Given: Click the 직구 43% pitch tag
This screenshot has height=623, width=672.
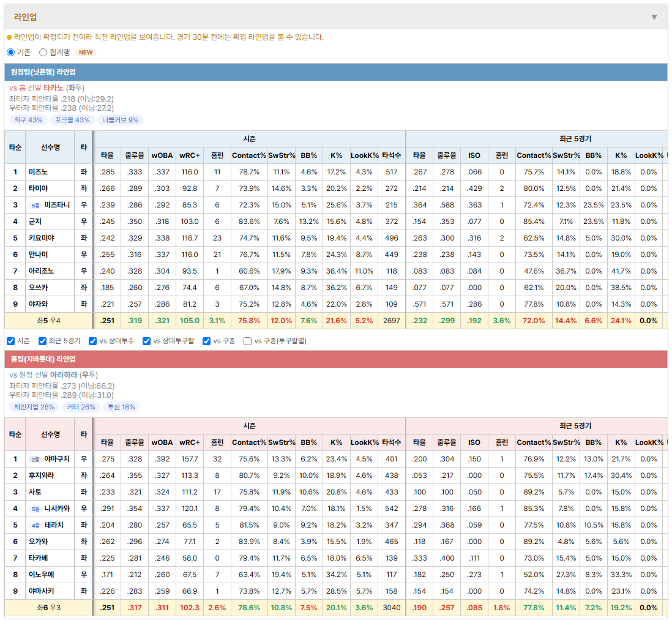Looking at the screenshot, I should point(28,120).
